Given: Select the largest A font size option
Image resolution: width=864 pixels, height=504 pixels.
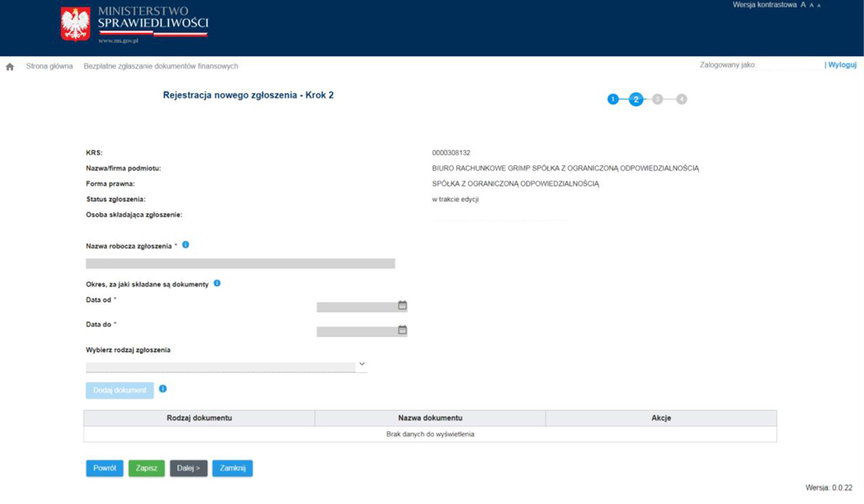Looking at the screenshot, I should click(x=803, y=4).
